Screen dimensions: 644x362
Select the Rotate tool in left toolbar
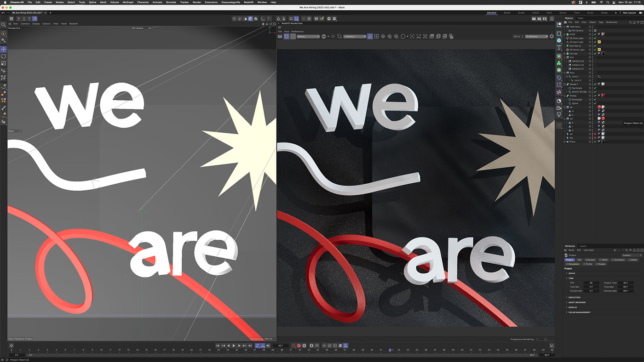tap(4, 56)
